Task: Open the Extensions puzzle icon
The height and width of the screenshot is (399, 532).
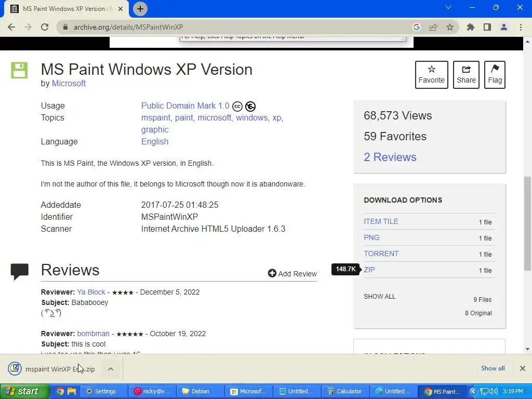Action: pos(471,27)
